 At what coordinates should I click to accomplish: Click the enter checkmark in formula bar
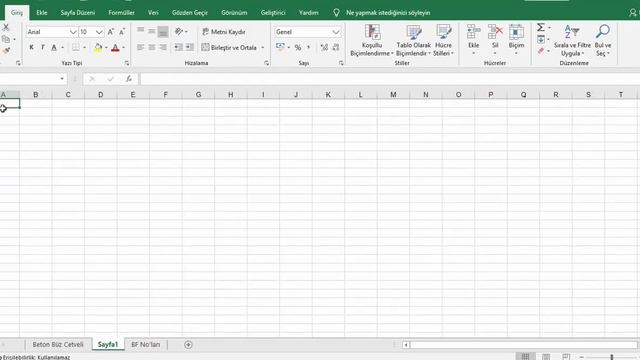click(110, 79)
